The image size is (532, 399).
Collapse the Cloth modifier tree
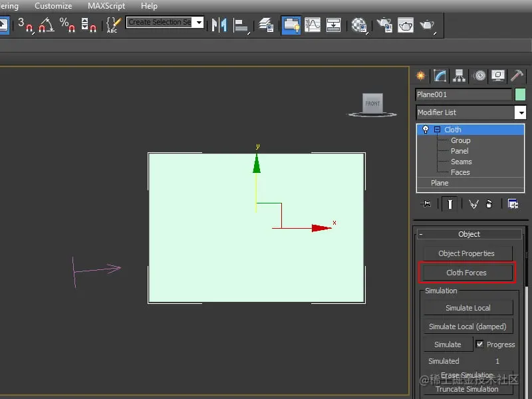[438, 129]
